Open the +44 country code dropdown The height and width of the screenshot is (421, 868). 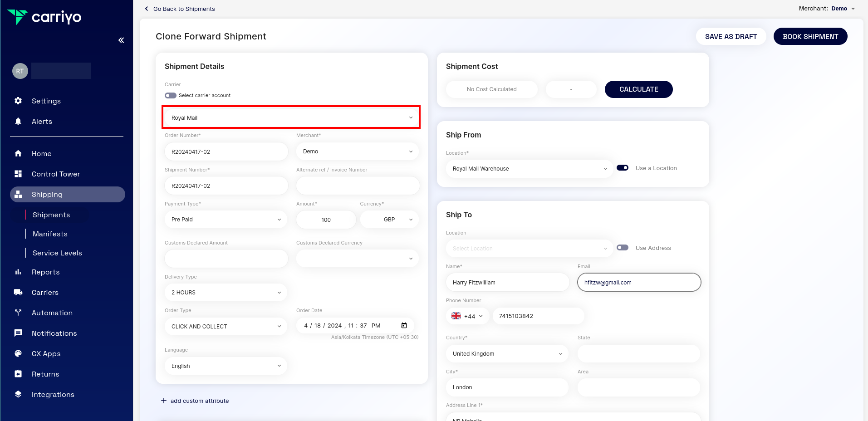click(x=467, y=316)
